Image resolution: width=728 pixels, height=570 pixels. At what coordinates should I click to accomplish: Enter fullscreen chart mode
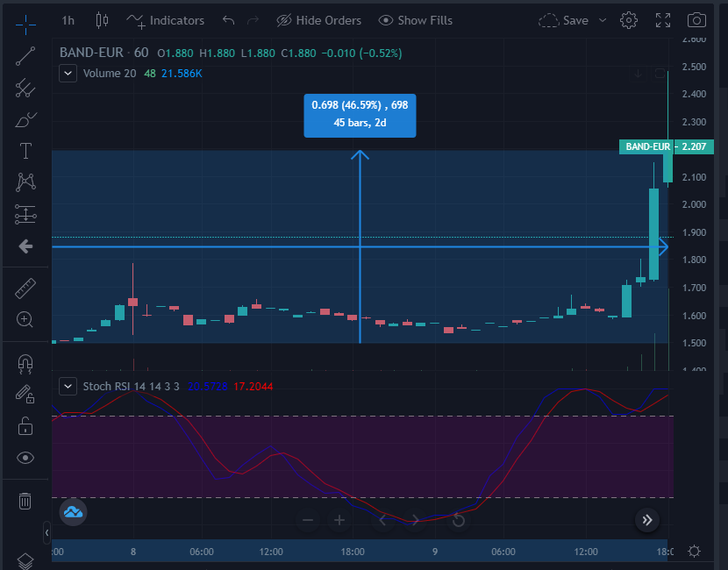663,20
